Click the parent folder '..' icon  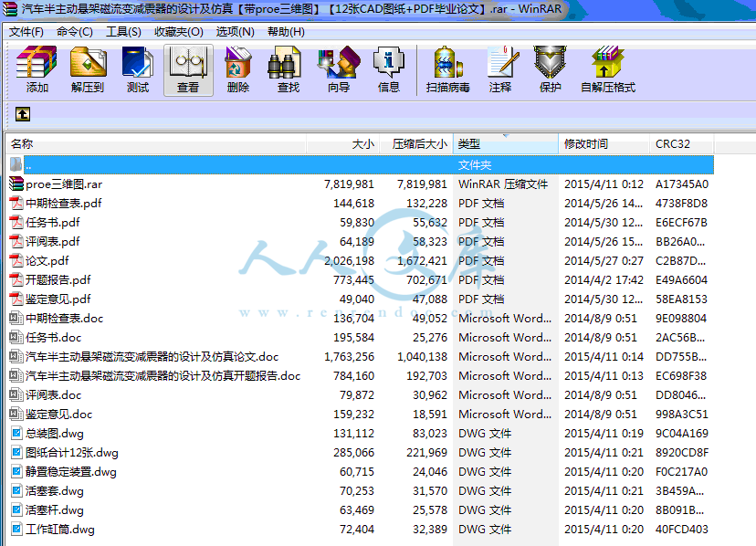click(16, 164)
